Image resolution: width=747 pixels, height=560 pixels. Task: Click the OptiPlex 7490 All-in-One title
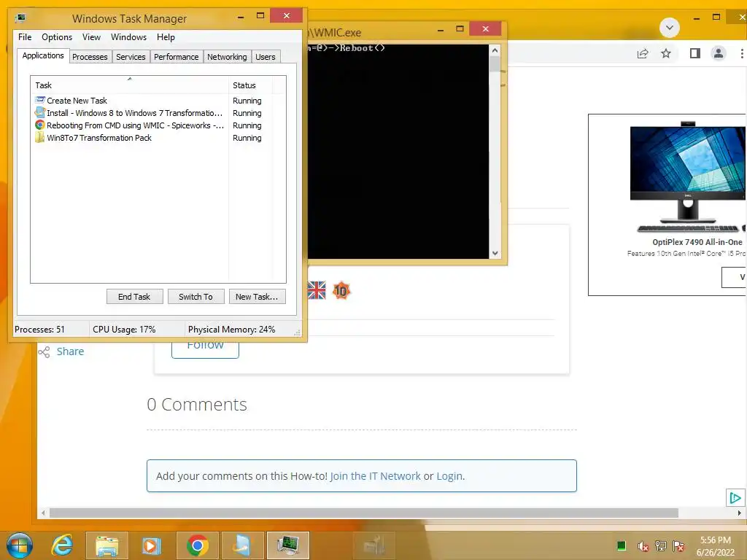click(697, 242)
